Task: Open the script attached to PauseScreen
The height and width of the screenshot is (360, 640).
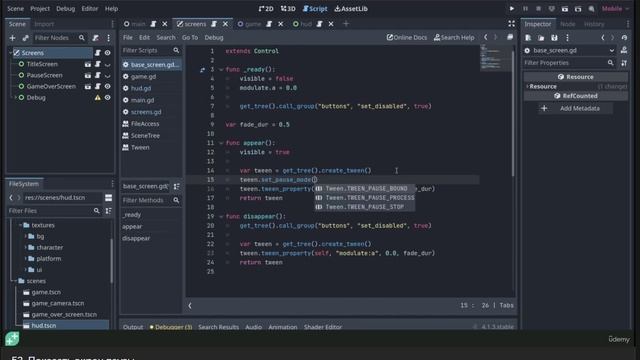Action: [x=98, y=75]
